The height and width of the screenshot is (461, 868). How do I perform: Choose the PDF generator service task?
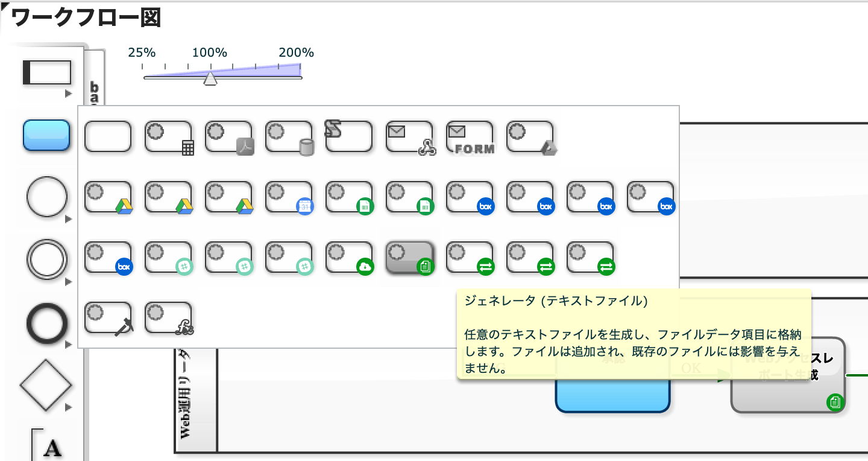click(x=228, y=136)
